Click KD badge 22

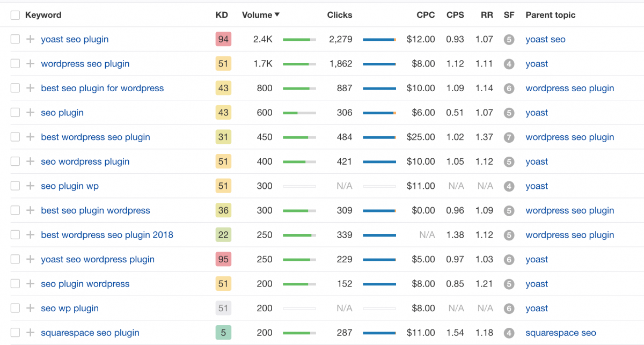223,235
